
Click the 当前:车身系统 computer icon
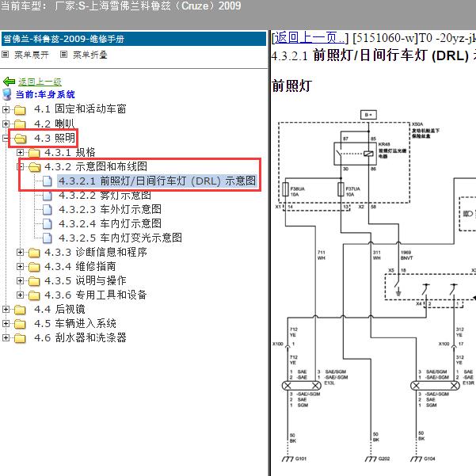pos(7,94)
